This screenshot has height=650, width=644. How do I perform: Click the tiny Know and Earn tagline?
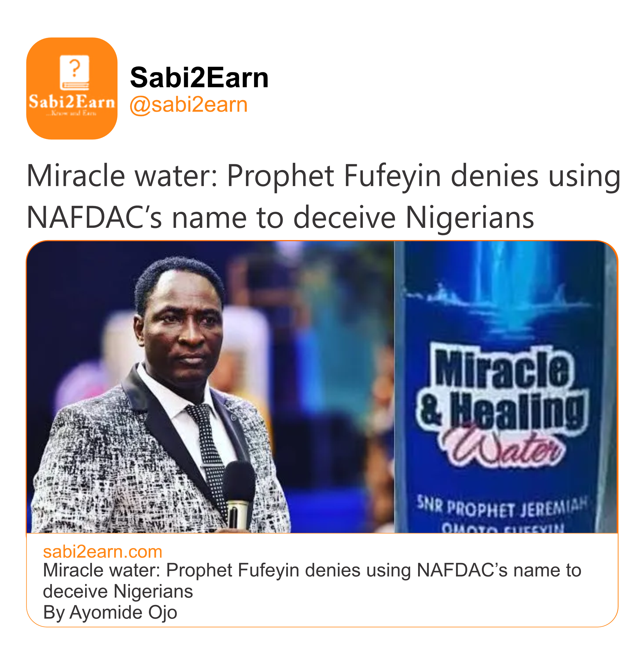(x=72, y=113)
